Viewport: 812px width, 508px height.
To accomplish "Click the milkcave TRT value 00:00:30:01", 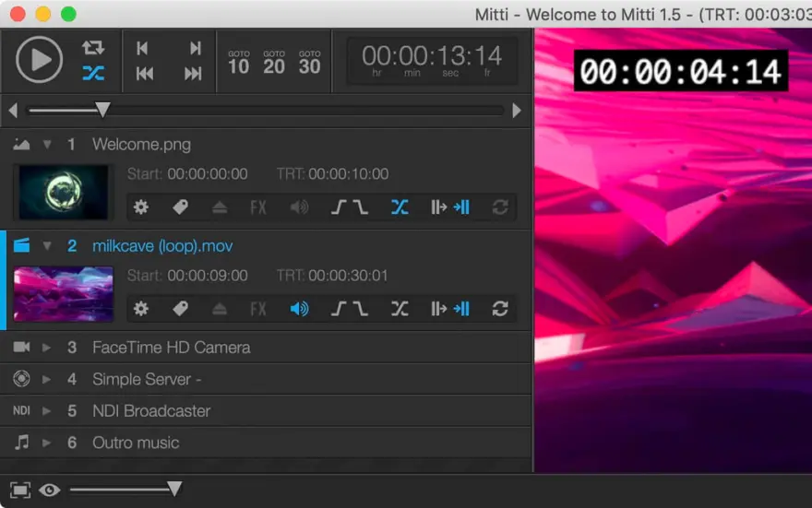I will click(x=348, y=276).
